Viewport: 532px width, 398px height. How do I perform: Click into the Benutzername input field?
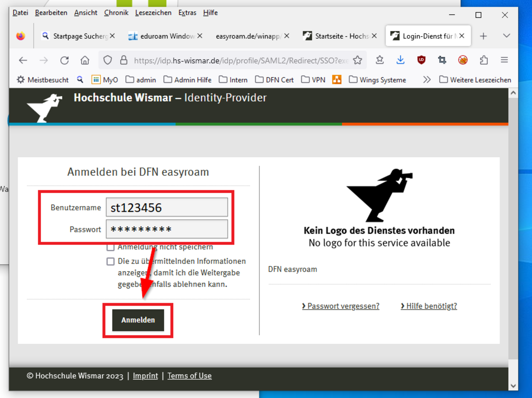pyautogui.click(x=167, y=208)
